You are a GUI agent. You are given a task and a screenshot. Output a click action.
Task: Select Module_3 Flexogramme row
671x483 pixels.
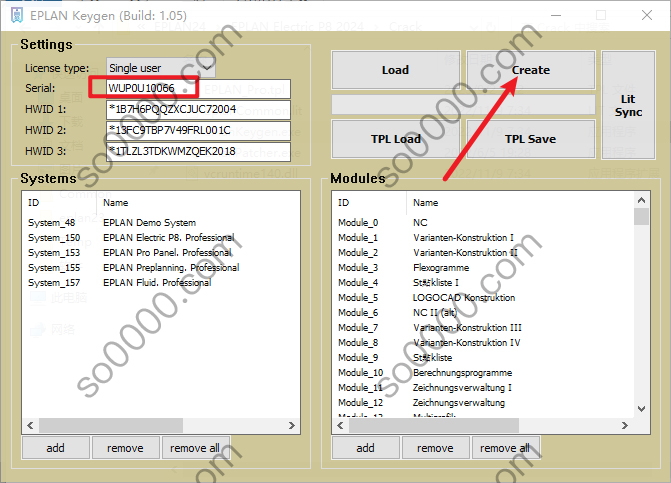point(484,267)
